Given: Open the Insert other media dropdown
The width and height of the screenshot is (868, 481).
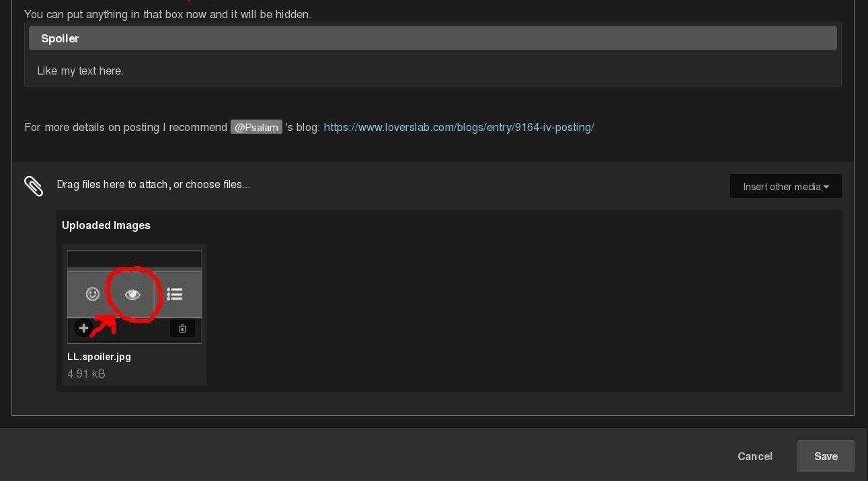Looking at the screenshot, I should pos(785,187).
